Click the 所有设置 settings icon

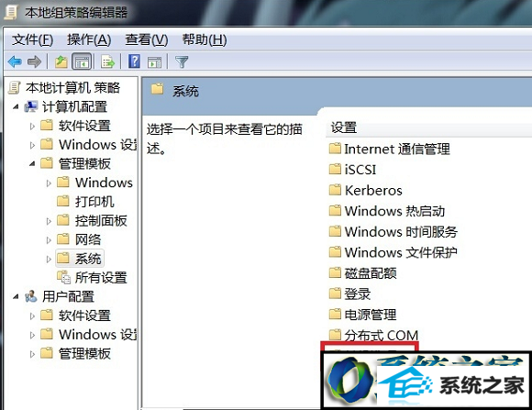63,277
